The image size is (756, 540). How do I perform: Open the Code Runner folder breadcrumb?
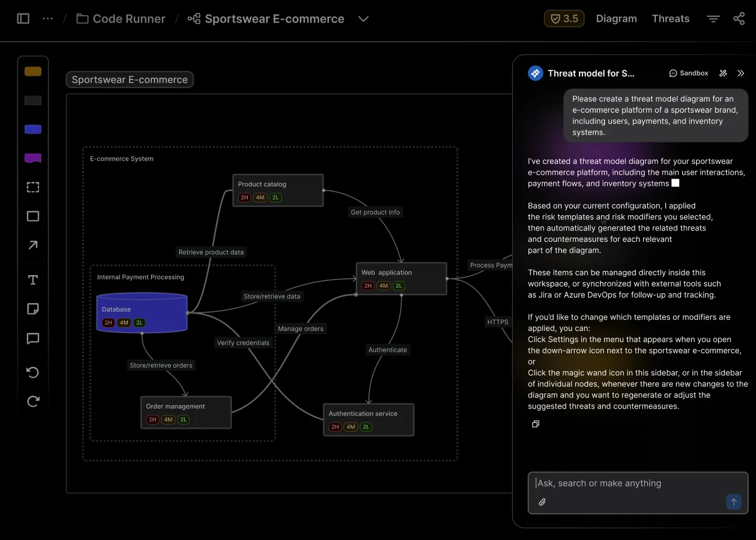[x=121, y=19]
